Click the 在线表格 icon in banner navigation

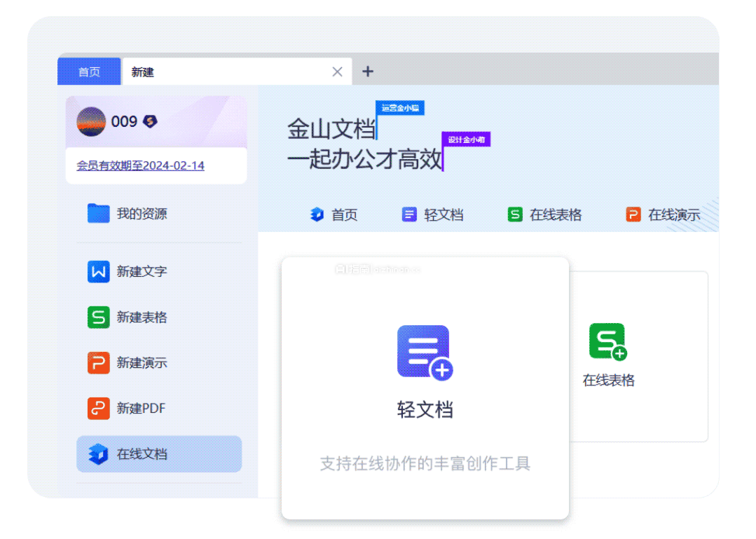click(515, 214)
